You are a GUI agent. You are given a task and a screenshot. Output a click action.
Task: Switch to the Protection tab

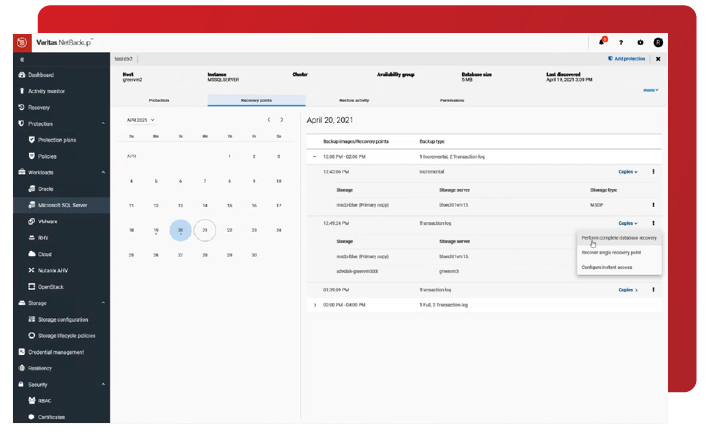pyautogui.click(x=159, y=100)
